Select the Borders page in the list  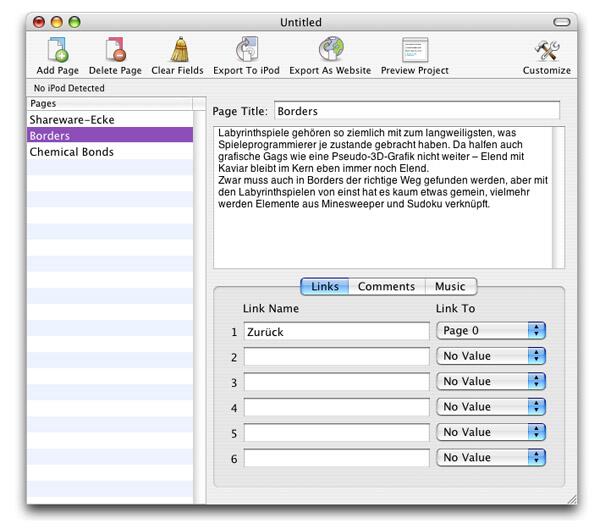click(110, 136)
